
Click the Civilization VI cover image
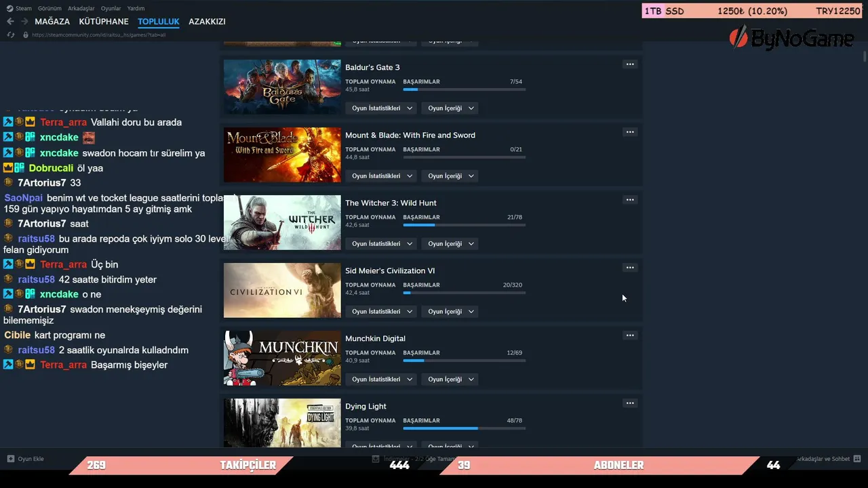pyautogui.click(x=282, y=290)
